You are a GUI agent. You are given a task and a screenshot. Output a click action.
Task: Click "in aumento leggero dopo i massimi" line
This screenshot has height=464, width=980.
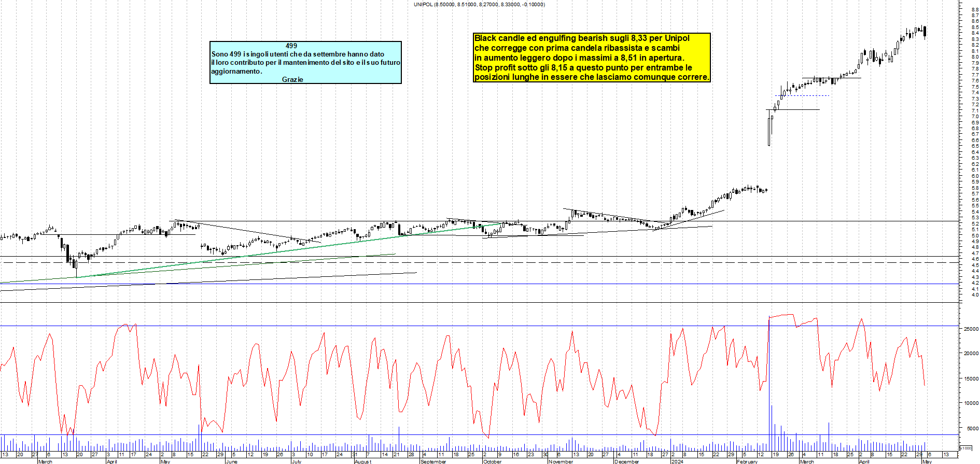[579, 58]
